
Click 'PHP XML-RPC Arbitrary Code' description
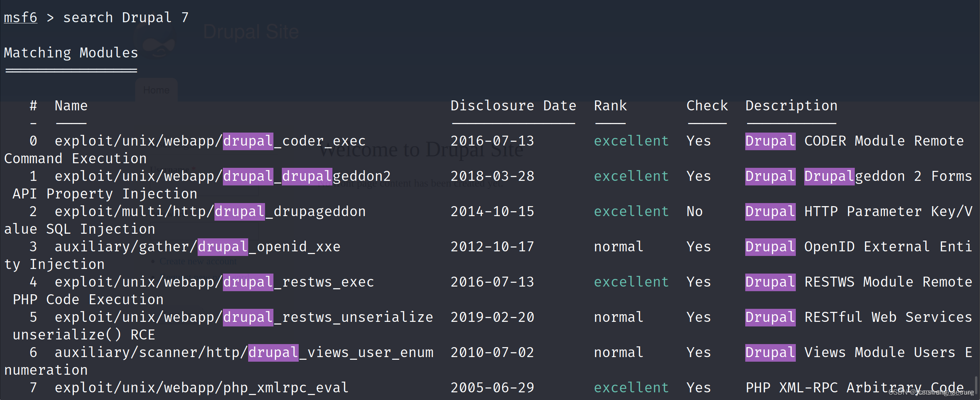[855, 388]
